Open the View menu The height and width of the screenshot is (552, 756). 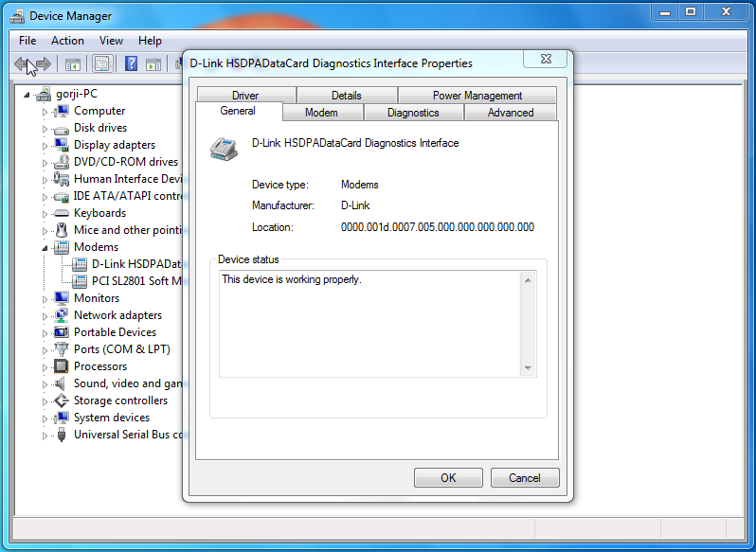[111, 41]
